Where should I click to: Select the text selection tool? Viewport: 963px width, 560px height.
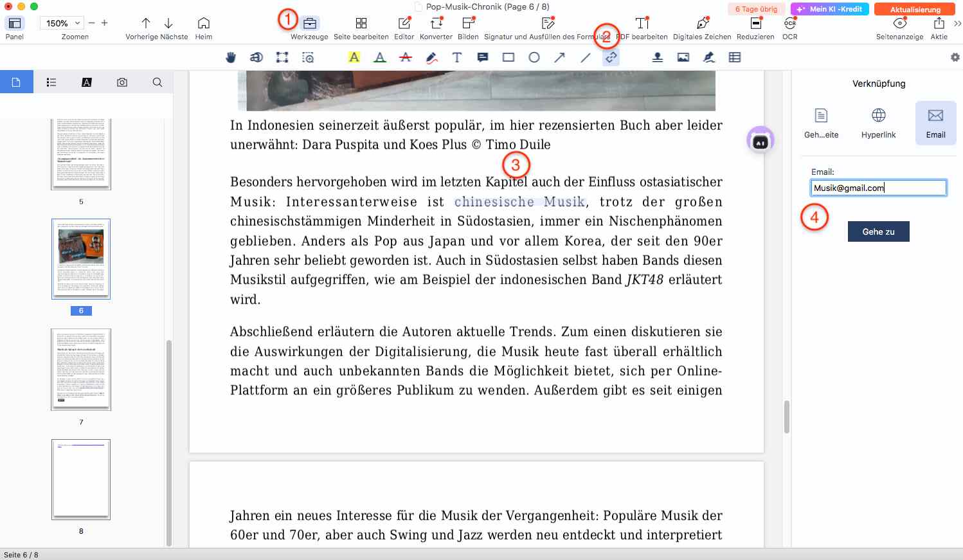[x=256, y=57]
